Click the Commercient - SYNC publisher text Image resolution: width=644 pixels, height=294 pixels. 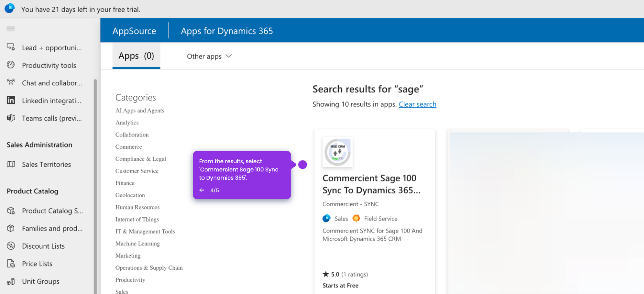pyautogui.click(x=351, y=204)
